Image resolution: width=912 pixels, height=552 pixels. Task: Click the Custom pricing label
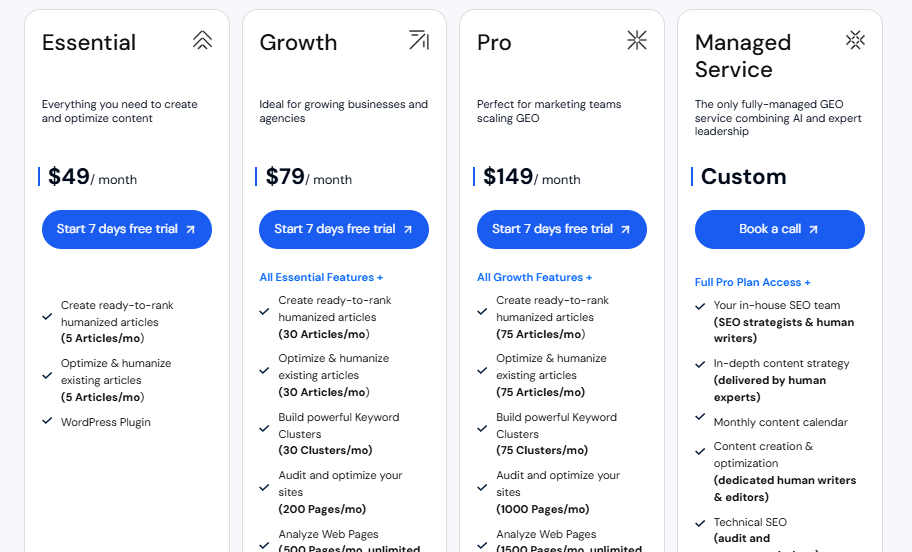tap(743, 177)
